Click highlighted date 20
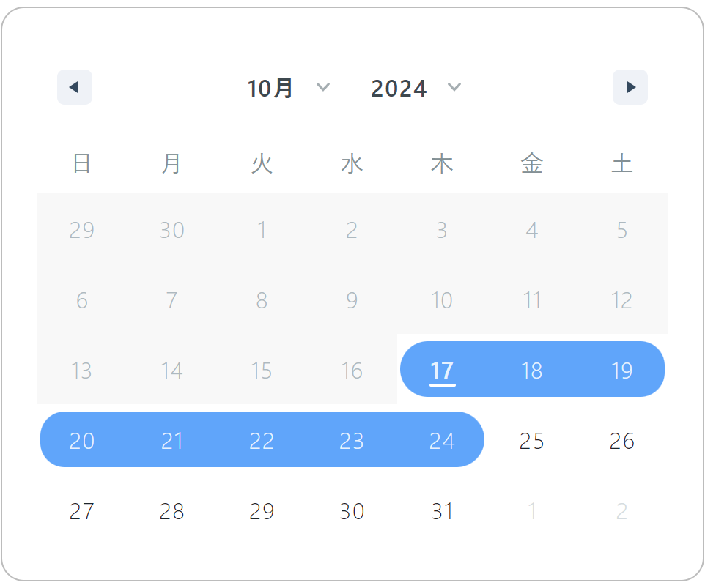This screenshot has width=705, height=588. point(81,440)
